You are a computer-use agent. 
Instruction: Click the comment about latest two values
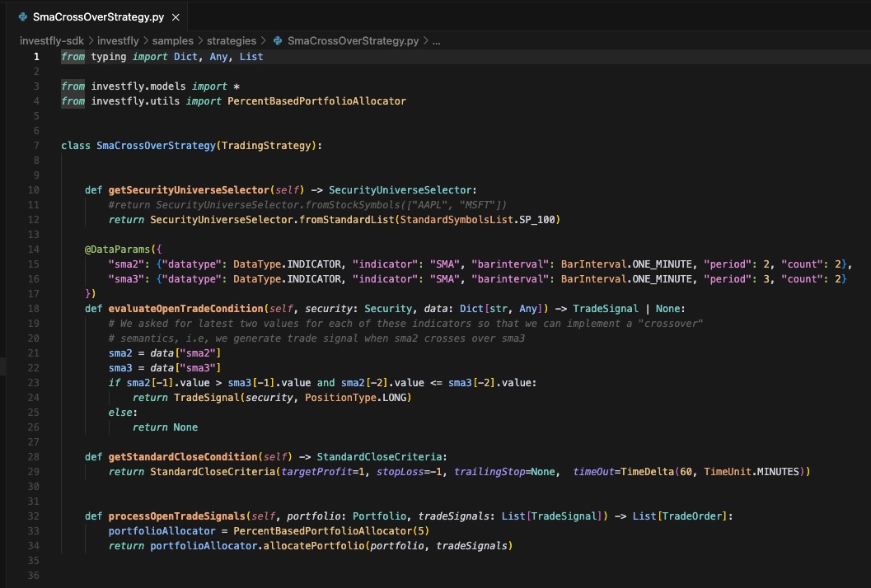click(x=405, y=323)
